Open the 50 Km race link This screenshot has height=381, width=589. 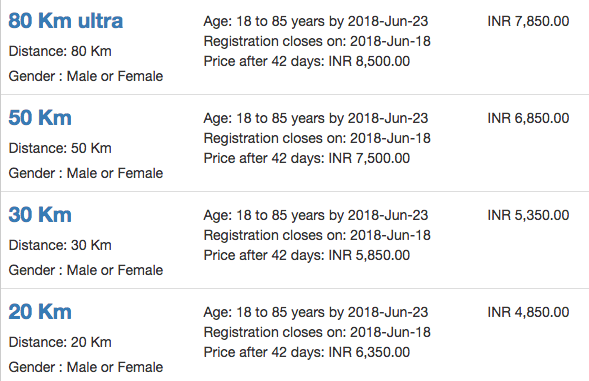coord(40,118)
